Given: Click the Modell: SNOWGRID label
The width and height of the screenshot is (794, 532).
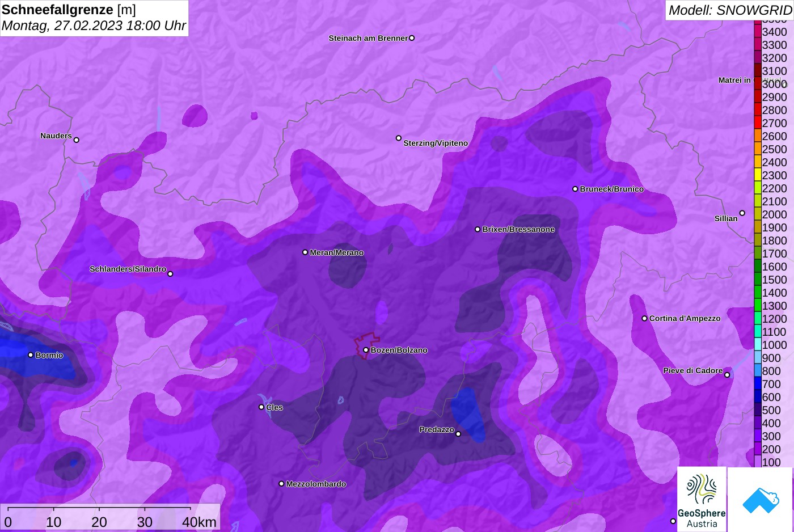Looking at the screenshot, I should (729, 10).
